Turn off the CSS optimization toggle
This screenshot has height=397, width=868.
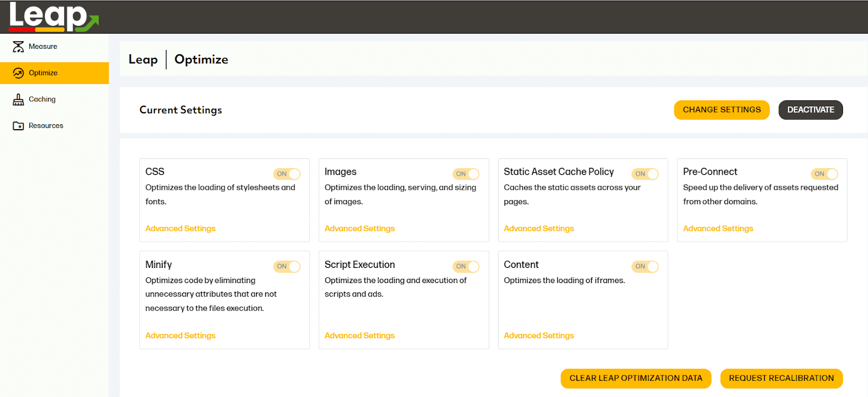tap(287, 174)
